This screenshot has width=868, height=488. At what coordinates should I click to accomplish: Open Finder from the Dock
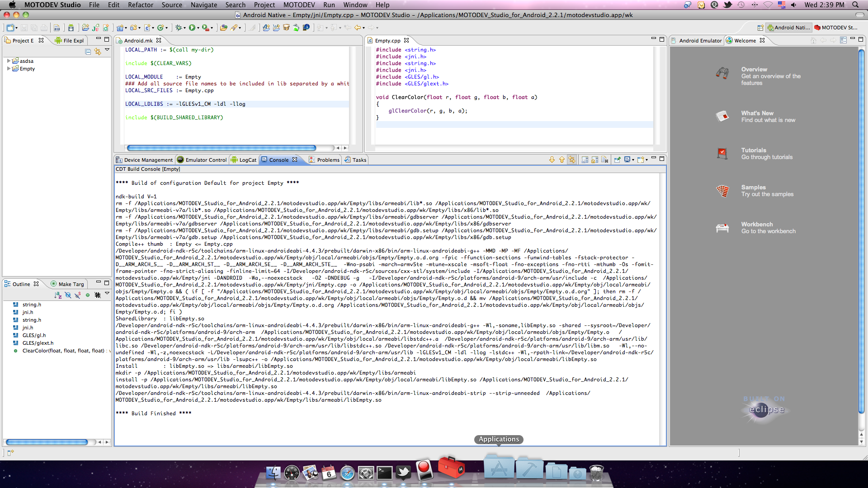[273, 473]
